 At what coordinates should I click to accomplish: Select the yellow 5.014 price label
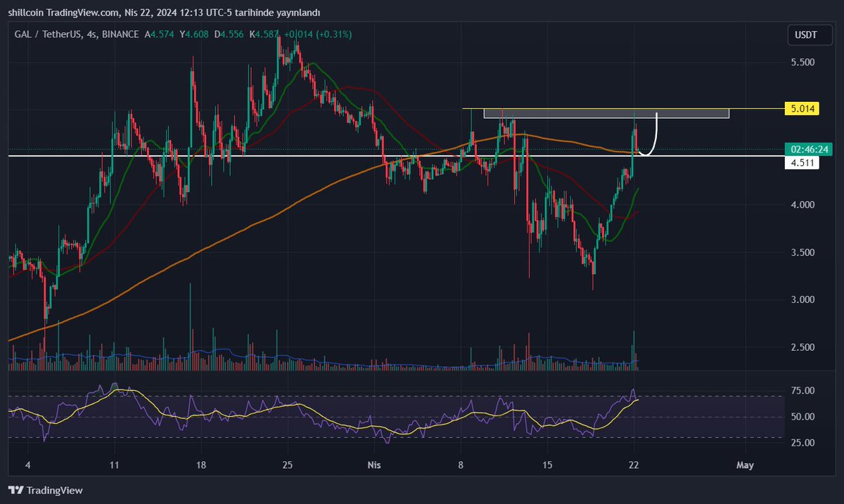(x=802, y=109)
